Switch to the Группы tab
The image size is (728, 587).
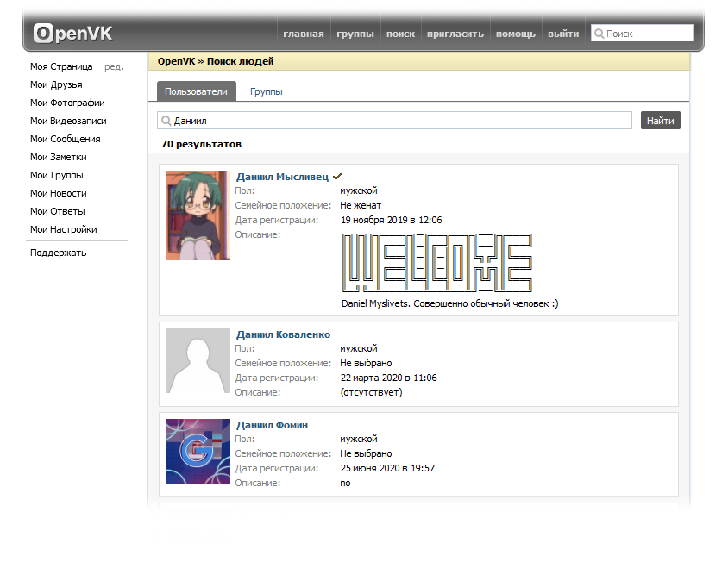point(266,91)
